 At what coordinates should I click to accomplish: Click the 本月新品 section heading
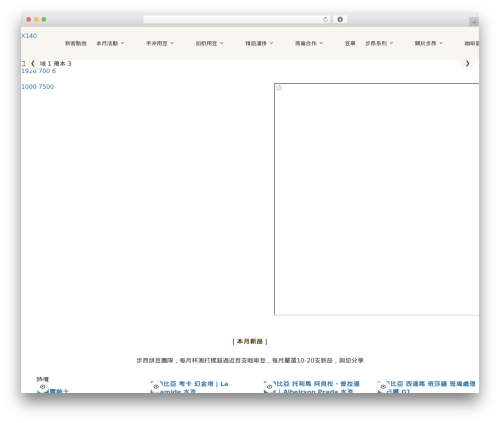click(x=250, y=341)
